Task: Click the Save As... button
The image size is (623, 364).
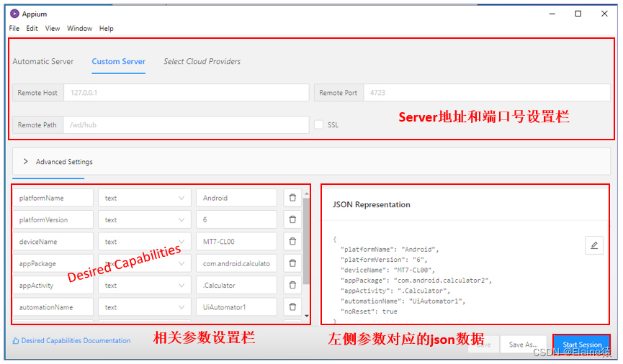Action: pos(523,345)
